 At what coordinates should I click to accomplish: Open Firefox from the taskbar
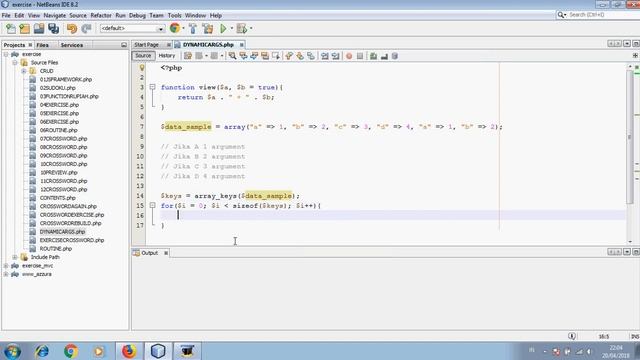click(x=129, y=351)
